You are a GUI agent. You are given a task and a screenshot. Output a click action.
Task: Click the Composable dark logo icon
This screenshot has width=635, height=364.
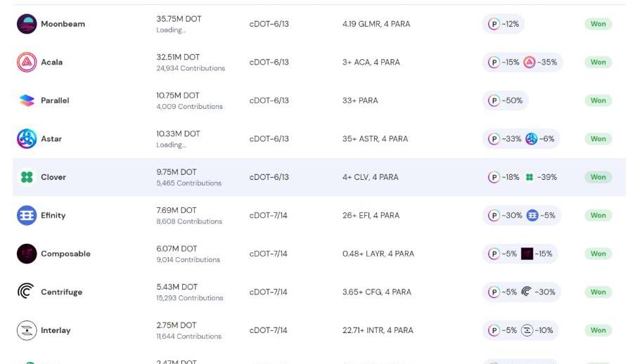pyautogui.click(x=27, y=254)
